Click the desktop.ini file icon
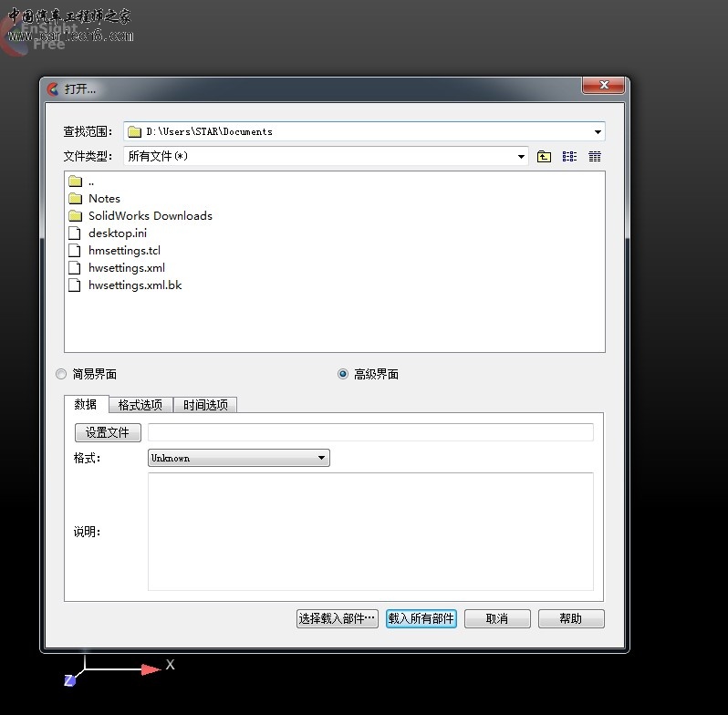728x715 pixels. click(76, 233)
